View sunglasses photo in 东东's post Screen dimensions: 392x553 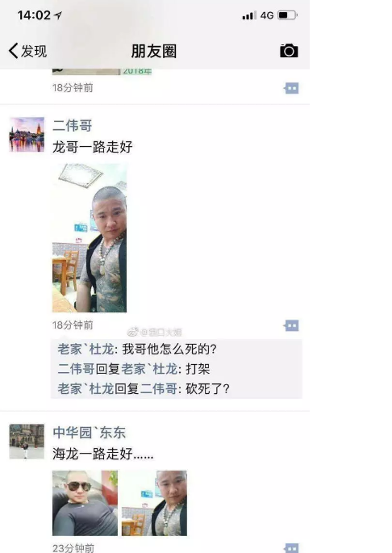85,503
